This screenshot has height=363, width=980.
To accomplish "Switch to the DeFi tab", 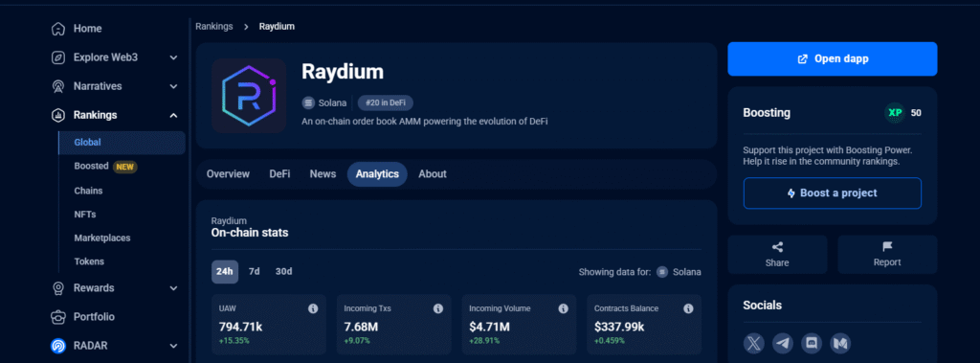I will point(279,174).
